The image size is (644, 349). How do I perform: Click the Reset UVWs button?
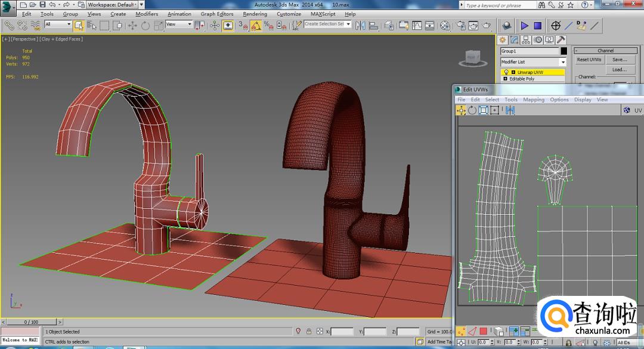[x=589, y=60]
